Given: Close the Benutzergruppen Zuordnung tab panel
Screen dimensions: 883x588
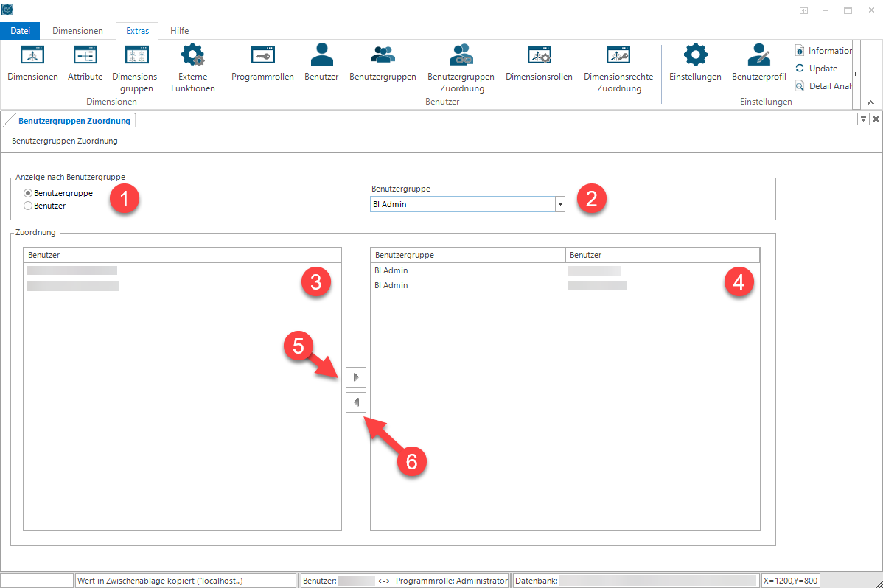Looking at the screenshot, I should [876, 119].
